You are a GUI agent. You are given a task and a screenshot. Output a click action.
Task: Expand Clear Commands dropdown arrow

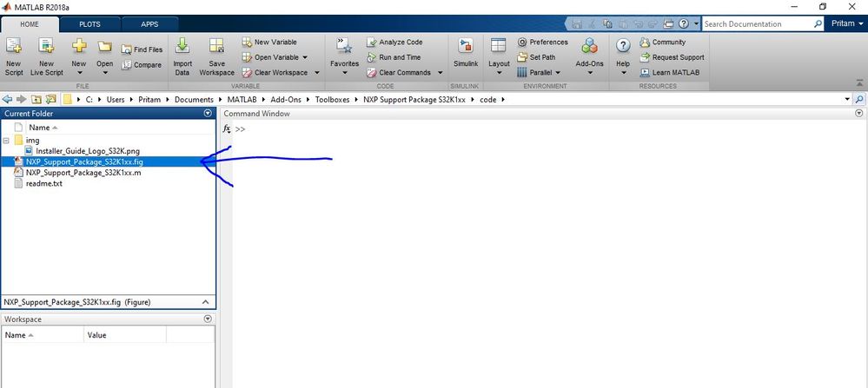(x=441, y=72)
